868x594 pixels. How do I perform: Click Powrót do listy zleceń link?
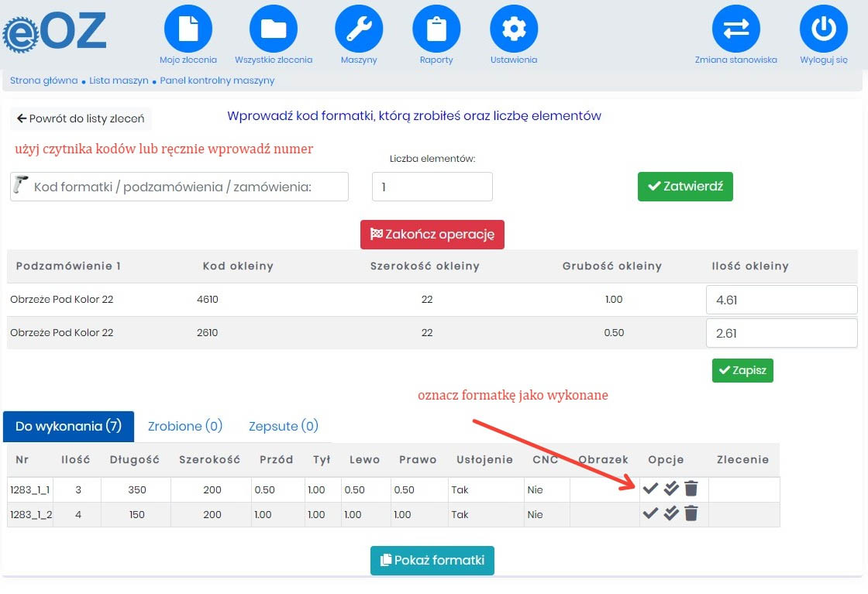coord(81,118)
